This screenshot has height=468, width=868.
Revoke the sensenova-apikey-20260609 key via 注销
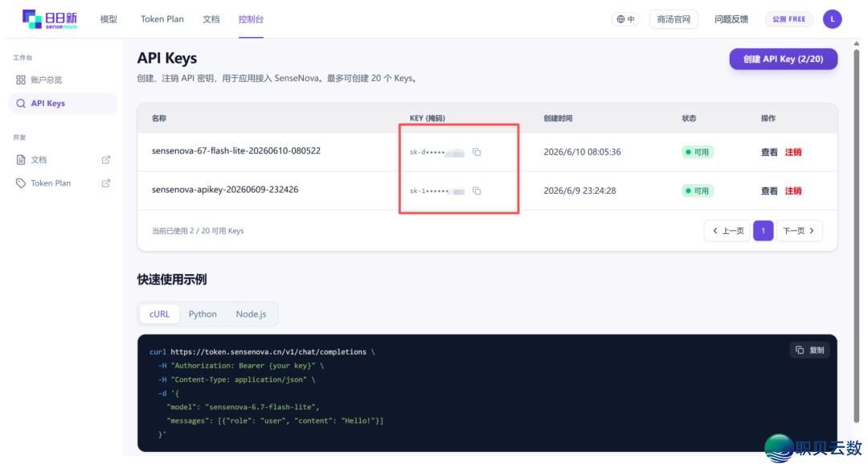(792, 191)
